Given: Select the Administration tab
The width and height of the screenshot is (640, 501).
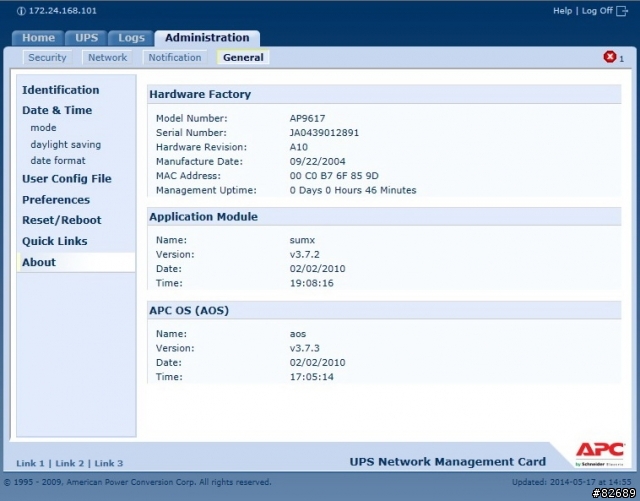Looking at the screenshot, I should point(207,38).
